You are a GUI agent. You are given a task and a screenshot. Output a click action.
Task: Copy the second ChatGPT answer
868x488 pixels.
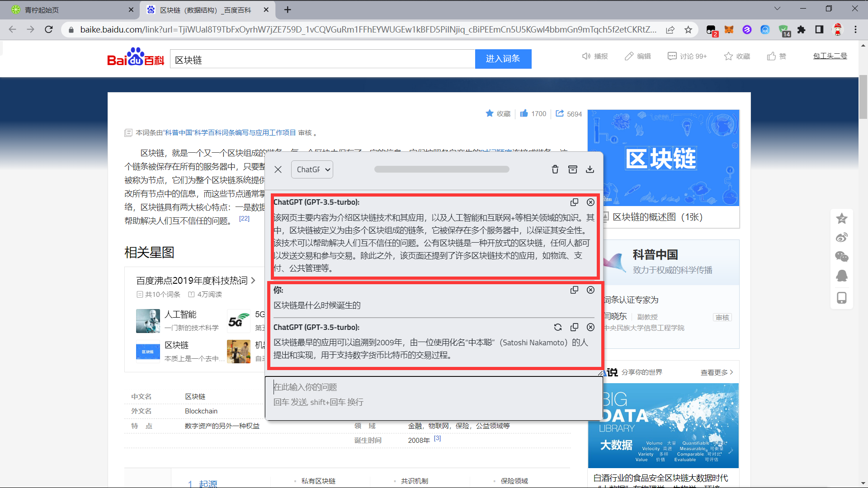coord(574,327)
